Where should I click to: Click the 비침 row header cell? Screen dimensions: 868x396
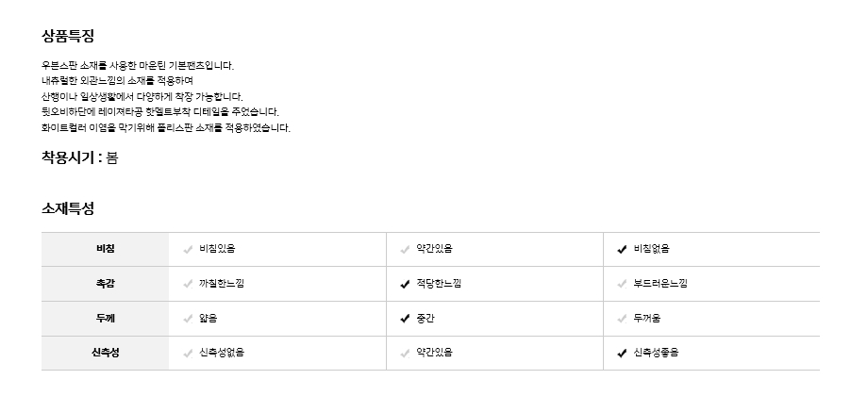coord(105,249)
